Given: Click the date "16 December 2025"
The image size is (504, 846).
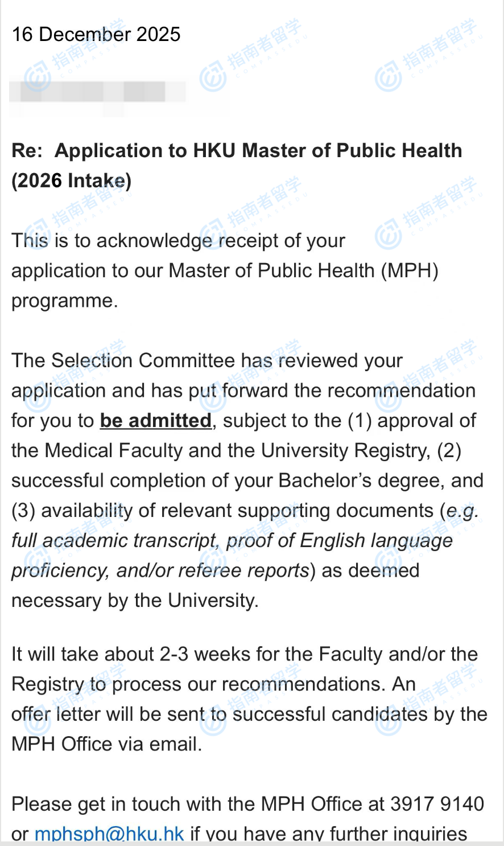Looking at the screenshot, I should pos(96,34).
